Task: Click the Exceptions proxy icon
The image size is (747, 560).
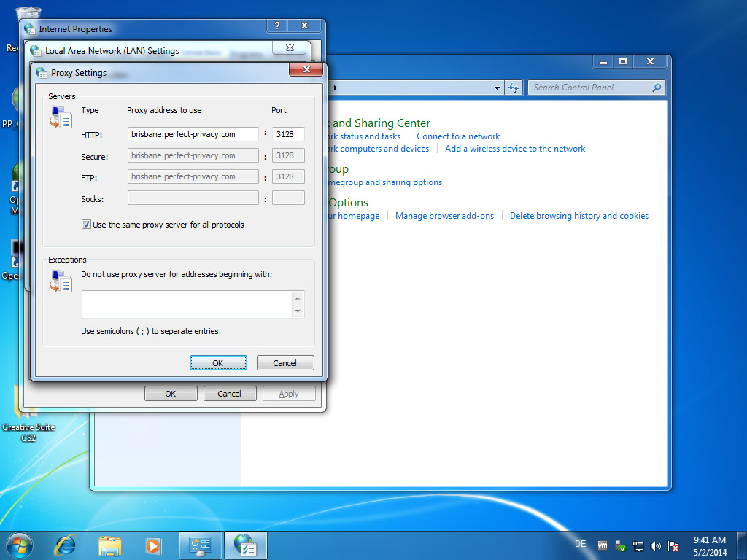Action: tap(61, 281)
